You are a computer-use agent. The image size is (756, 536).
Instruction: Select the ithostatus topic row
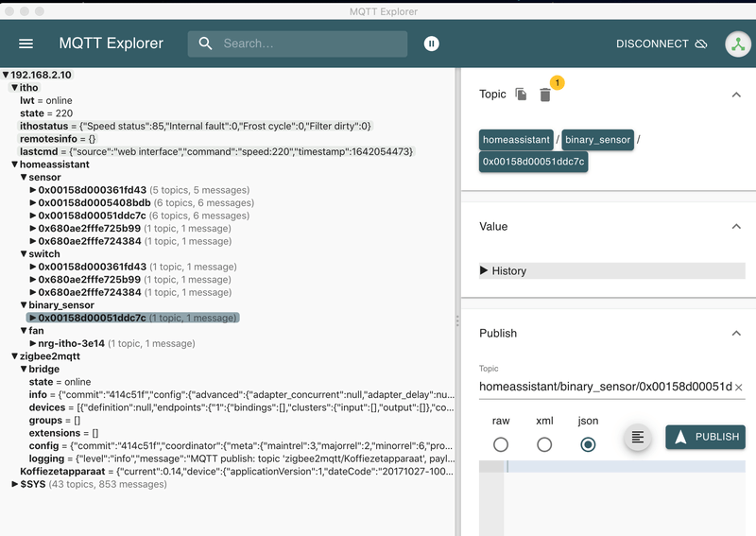click(x=196, y=126)
